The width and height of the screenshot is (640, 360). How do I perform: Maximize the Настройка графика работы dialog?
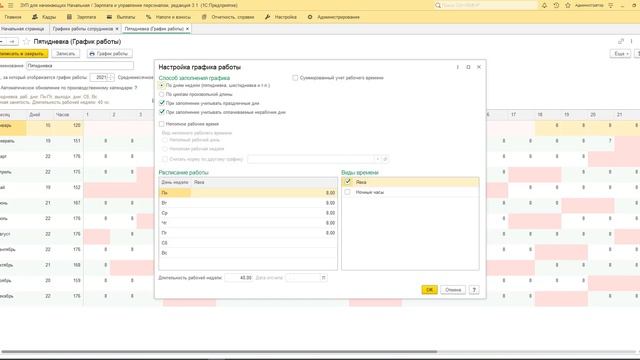click(468, 67)
